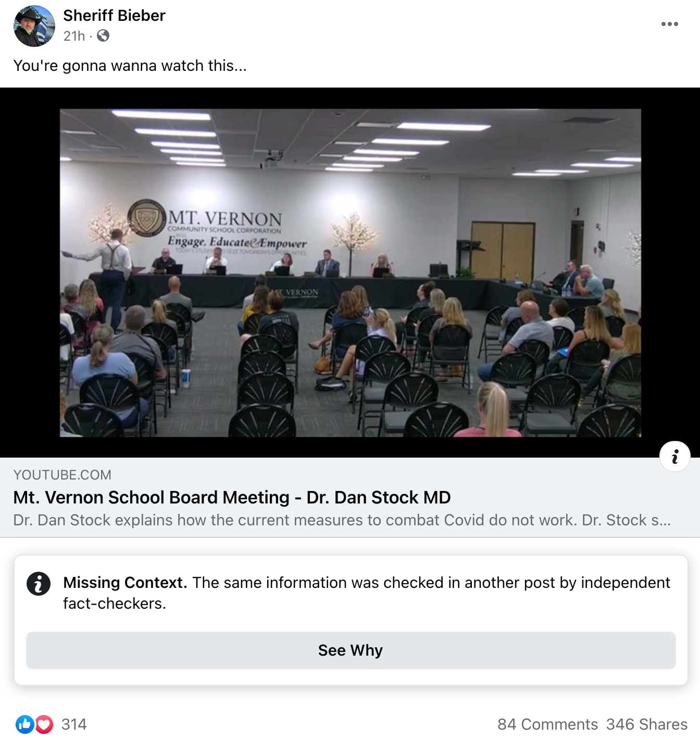This screenshot has width=700, height=738.
Task: Click the red heart reaction icon
Action: 44,724
